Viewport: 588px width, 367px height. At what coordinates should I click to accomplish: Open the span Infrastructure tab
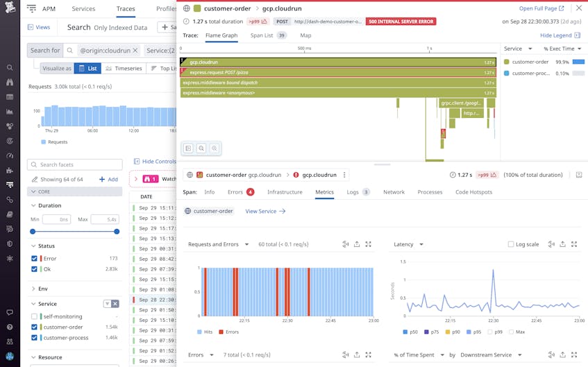click(285, 192)
